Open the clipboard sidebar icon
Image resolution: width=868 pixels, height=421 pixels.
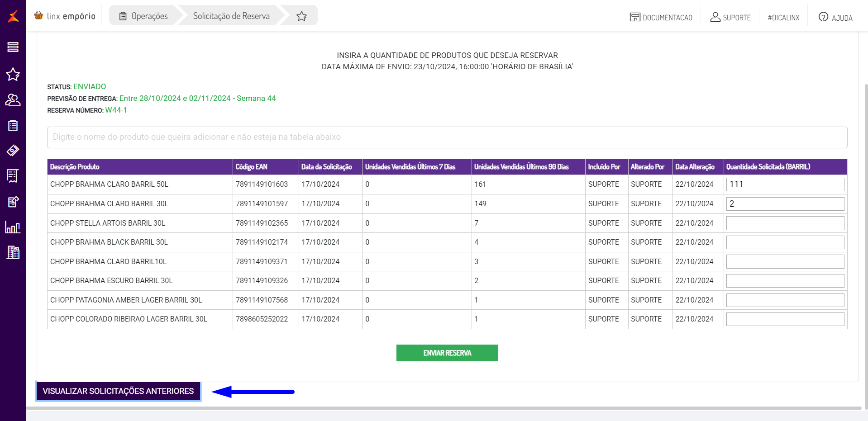click(x=13, y=125)
